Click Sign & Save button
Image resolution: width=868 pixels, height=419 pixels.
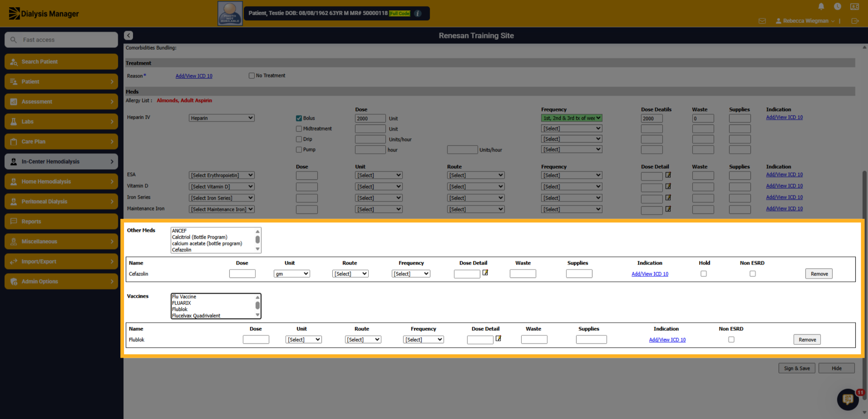[x=797, y=368]
